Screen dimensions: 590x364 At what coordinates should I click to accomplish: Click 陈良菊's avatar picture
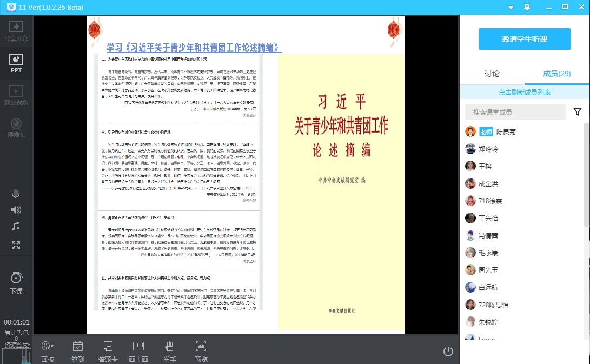coord(470,131)
